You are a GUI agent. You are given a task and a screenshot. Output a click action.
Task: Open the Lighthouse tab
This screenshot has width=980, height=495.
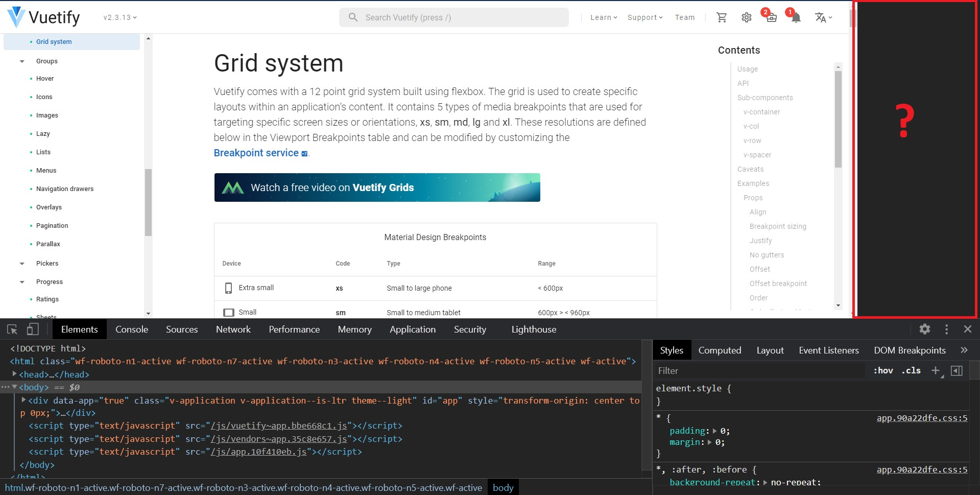[x=534, y=329]
